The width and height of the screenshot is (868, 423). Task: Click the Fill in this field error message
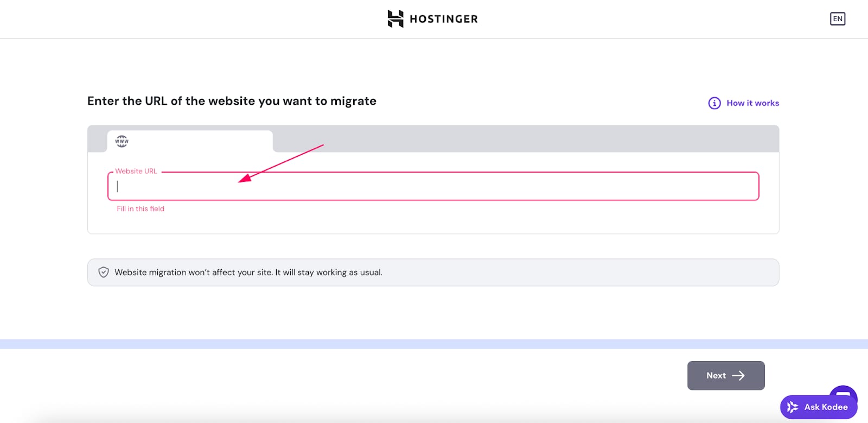coord(141,209)
